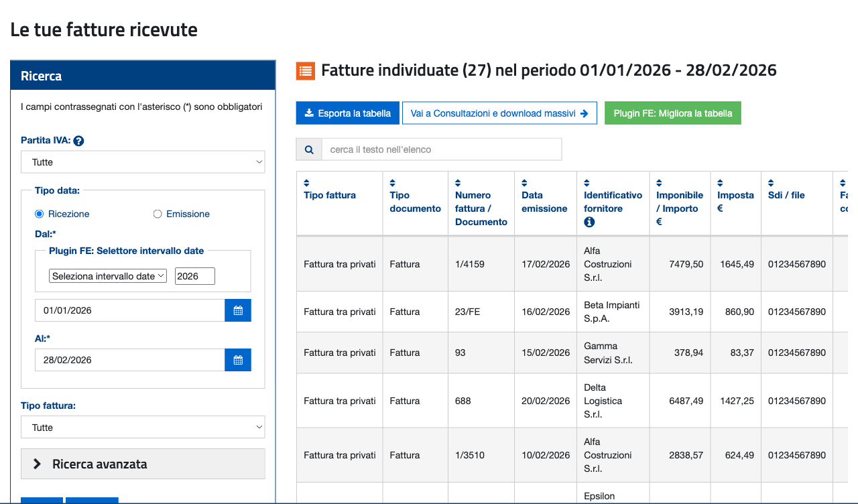Sort by the Tipo fattura column arrows
Screen dimensions: 858x504
pos(307,183)
